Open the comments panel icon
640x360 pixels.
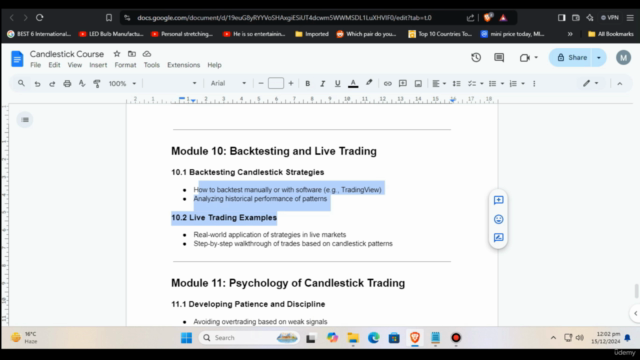click(x=499, y=58)
